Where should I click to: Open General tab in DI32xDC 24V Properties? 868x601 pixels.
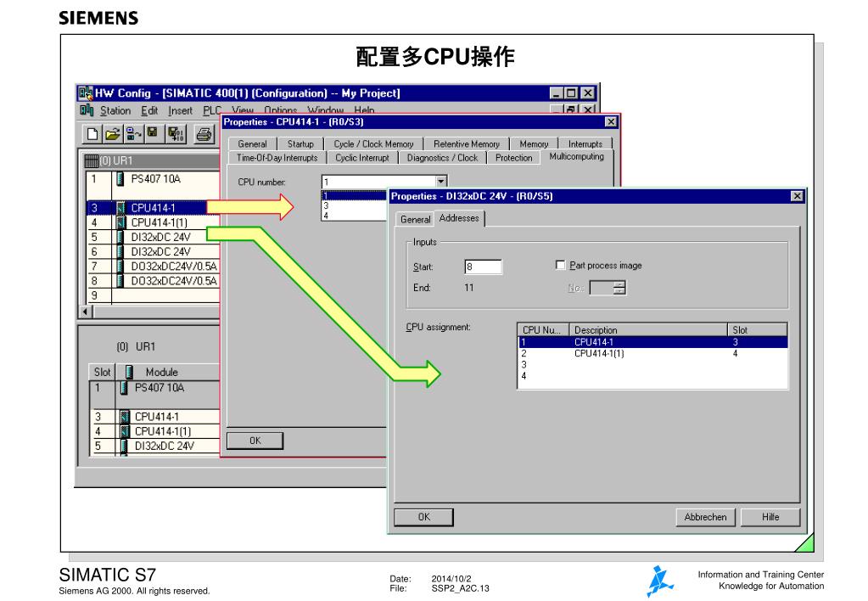click(415, 219)
